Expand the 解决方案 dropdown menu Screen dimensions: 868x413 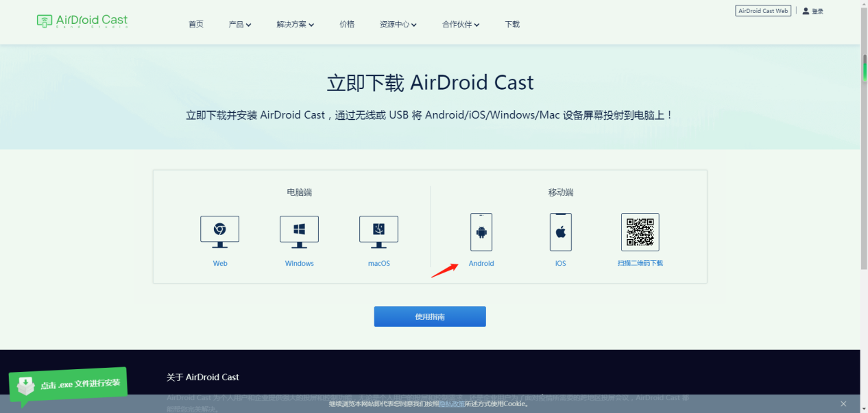pyautogui.click(x=296, y=24)
